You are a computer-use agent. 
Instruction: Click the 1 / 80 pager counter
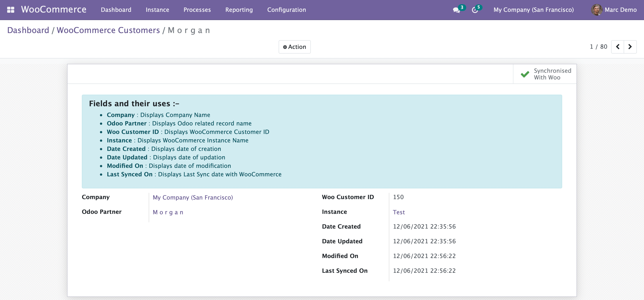coord(598,47)
